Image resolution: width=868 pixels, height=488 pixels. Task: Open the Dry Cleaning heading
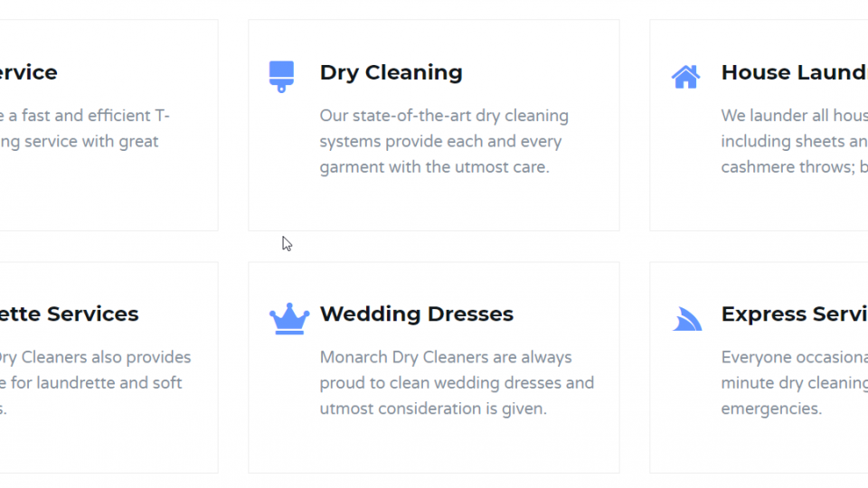[391, 72]
